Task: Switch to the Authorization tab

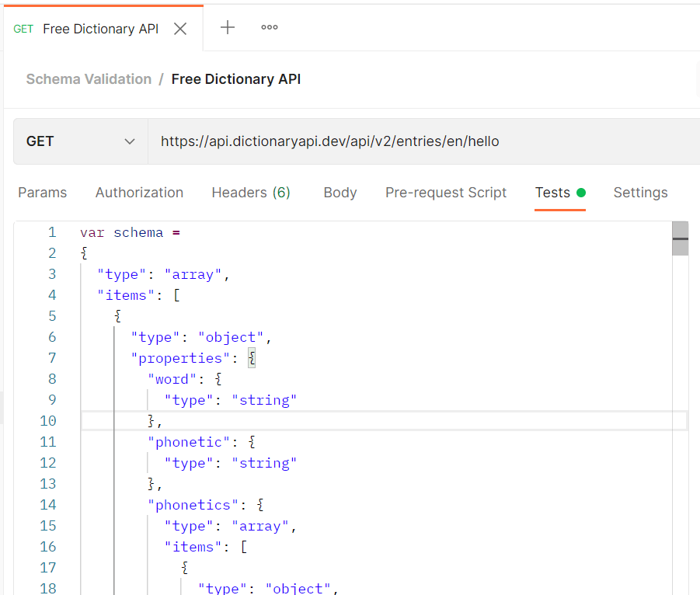Action: [139, 193]
